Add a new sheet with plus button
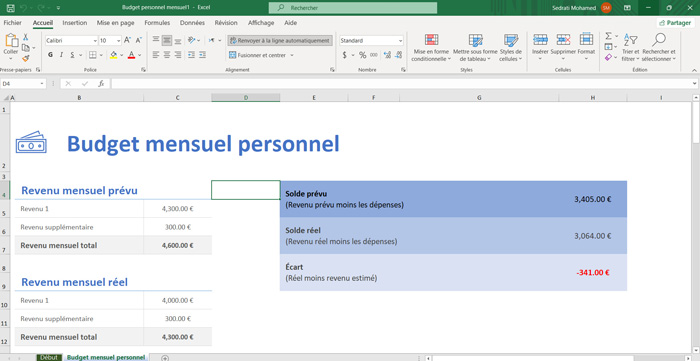The width and height of the screenshot is (700, 361). coord(165,357)
